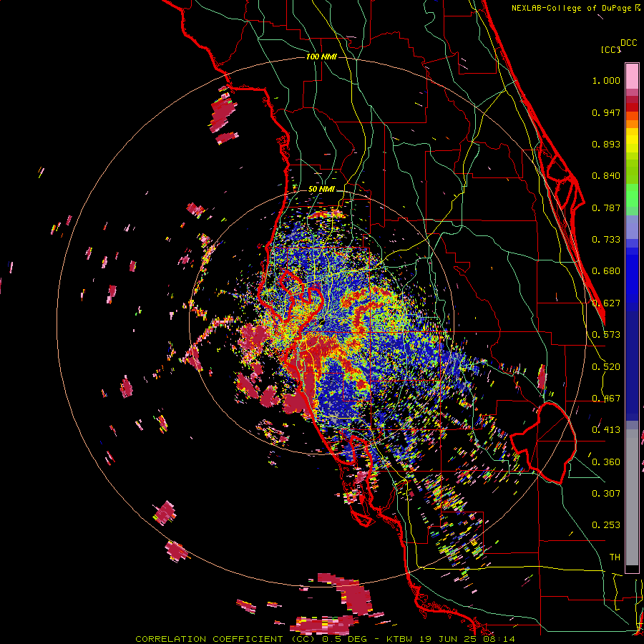
Task: Pick the light pink top segment of color scale
Action: coord(632,76)
